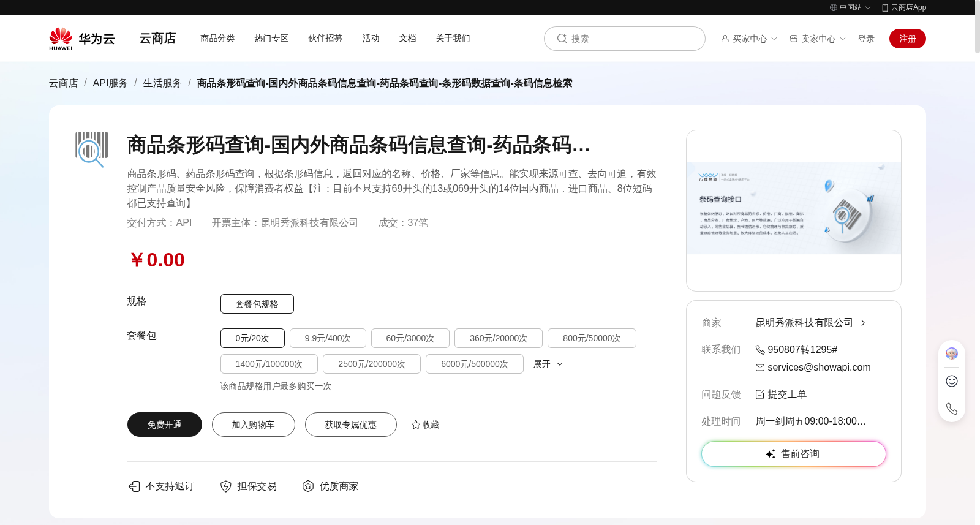The width and height of the screenshot is (980, 525).
Task: Open the 伙伴招募 menu
Action: (325, 38)
